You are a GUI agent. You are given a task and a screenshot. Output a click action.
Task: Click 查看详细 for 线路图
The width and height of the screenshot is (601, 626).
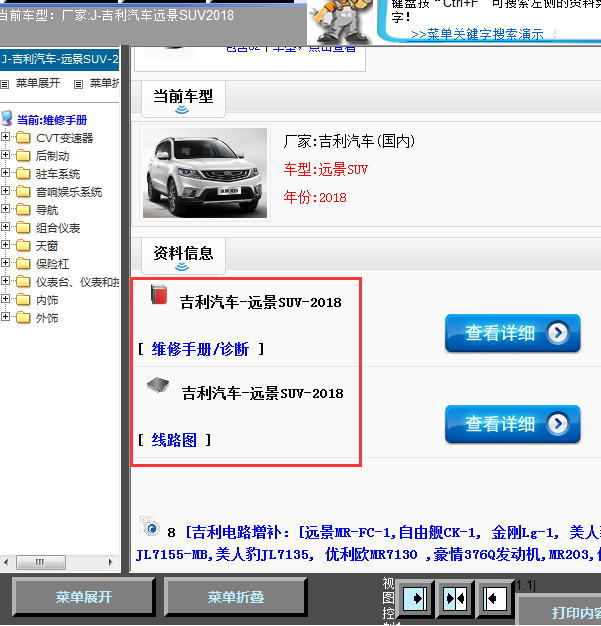click(x=512, y=424)
